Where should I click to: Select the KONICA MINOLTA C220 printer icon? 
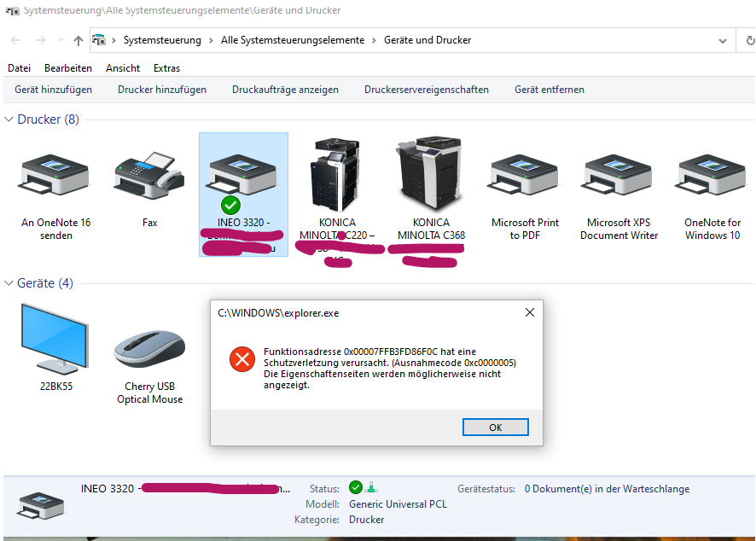(335, 175)
